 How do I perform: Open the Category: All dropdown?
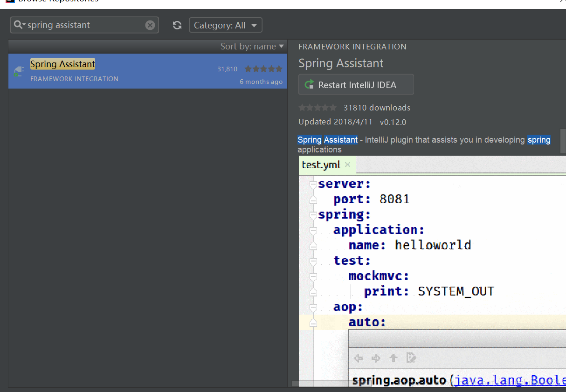click(226, 25)
